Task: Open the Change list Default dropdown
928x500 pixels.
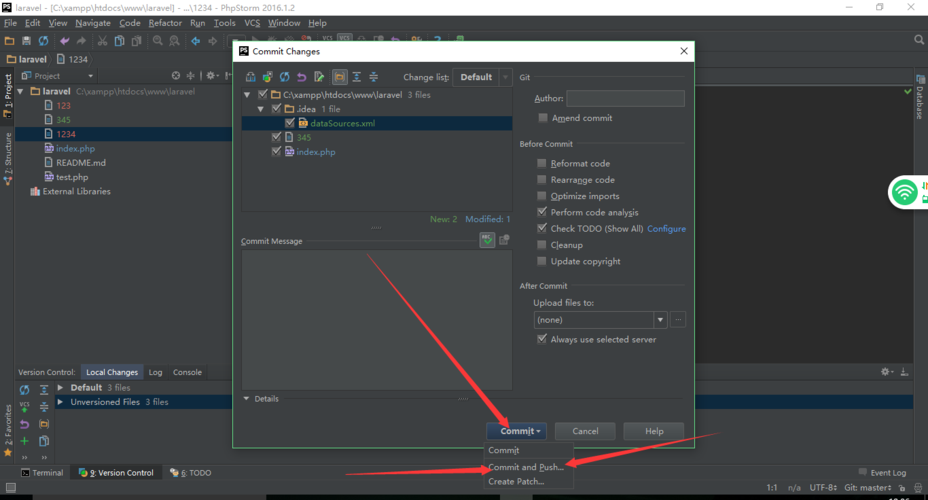Action: pos(482,77)
